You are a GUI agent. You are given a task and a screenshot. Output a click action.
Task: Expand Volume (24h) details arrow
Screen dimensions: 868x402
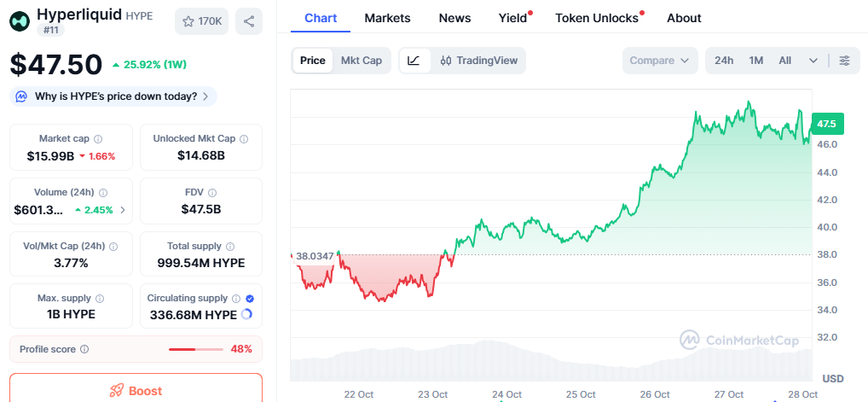[x=123, y=210]
